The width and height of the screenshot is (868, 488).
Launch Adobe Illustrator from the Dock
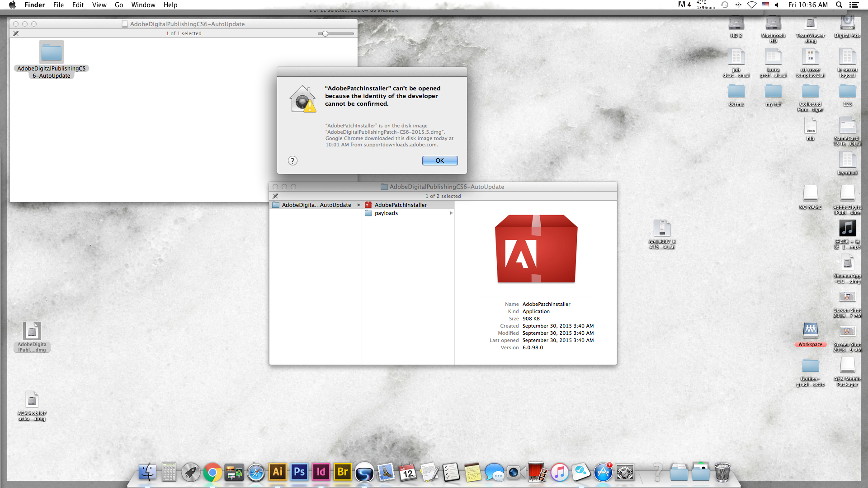coord(278,472)
